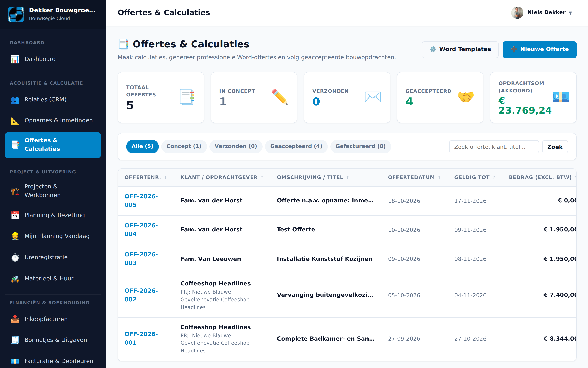Open the Niels Dekker user menu arrow
Screen dimensions: 588x368
(570, 13)
